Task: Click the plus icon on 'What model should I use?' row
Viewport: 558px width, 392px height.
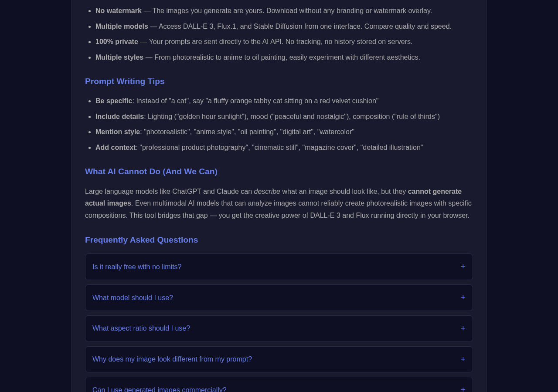Action: (x=463, y=297)
